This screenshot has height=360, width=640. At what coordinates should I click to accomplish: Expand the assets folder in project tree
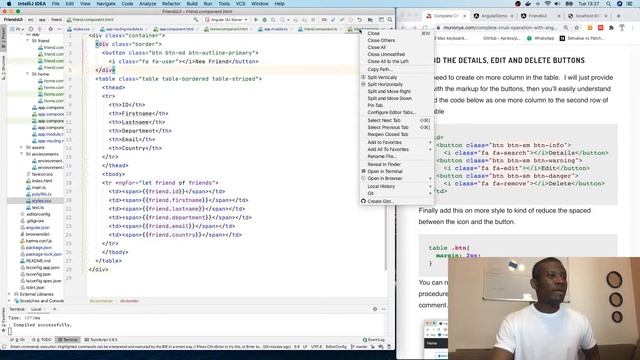point(21,147)
